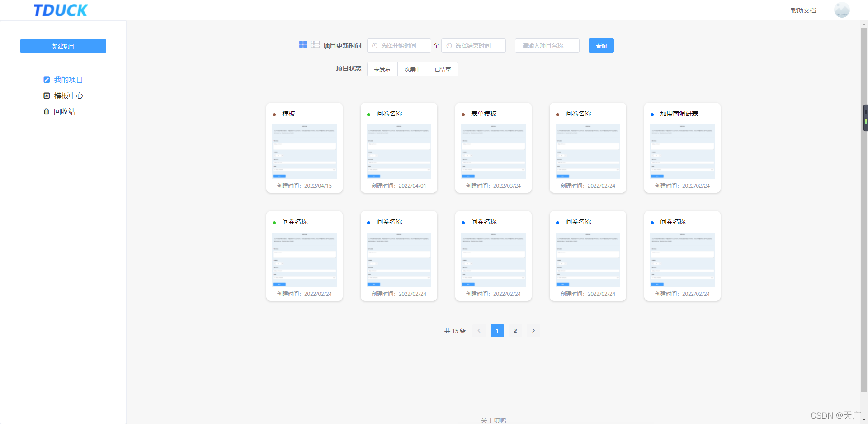
Task: Filter by 收集中 project status
Action: pos(412,70)
